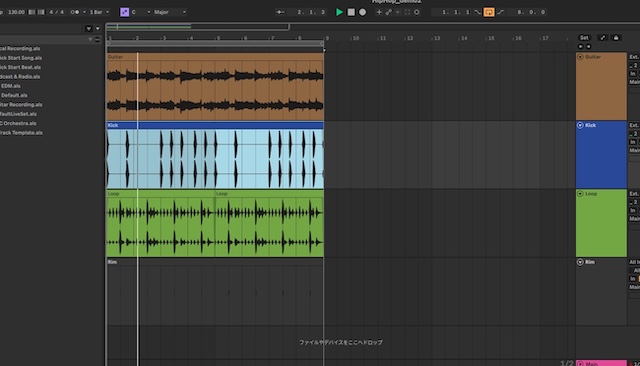
Task: Click the session record circle icon
Action: [416, 12]
